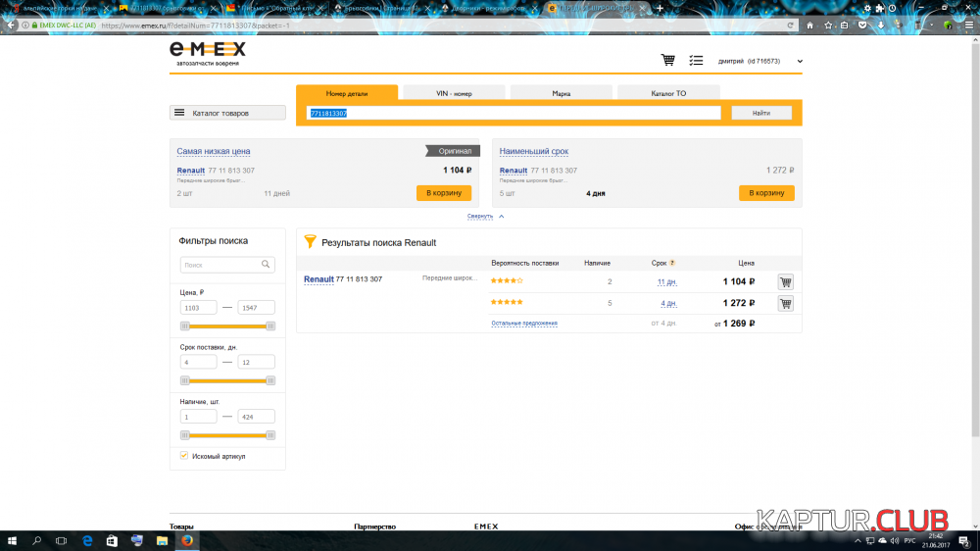
Task: Switch to the first browser tab
Action: pos(60,8)
